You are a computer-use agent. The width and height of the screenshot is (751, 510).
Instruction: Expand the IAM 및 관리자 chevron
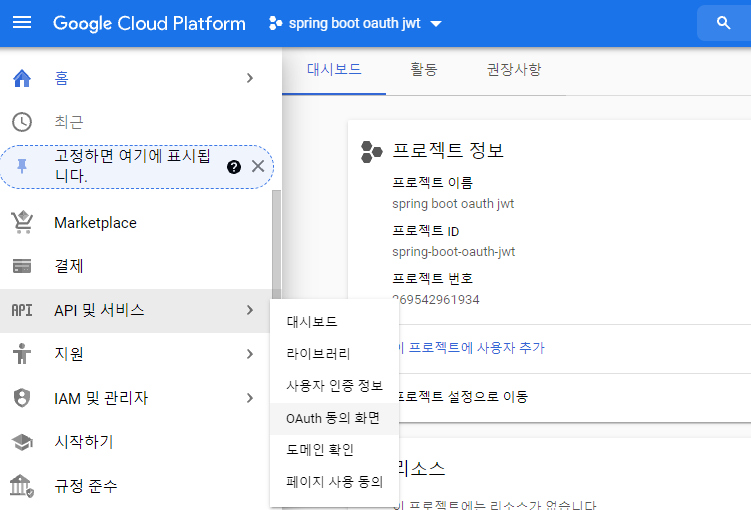(x=250, y=398)
